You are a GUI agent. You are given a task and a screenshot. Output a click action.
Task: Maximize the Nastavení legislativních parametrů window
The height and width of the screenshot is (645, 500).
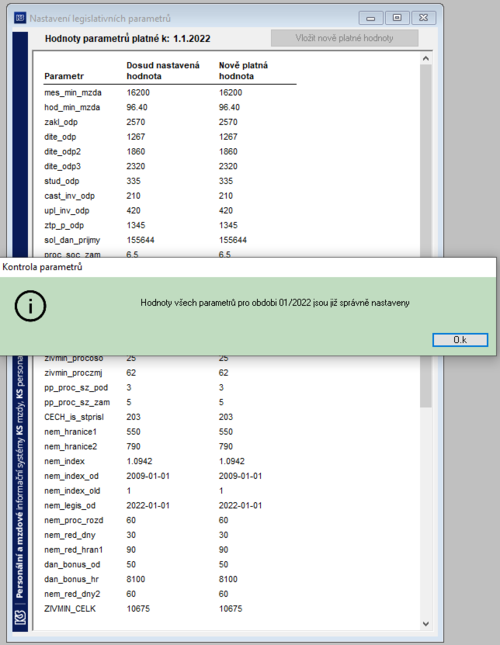coord(397,18)
